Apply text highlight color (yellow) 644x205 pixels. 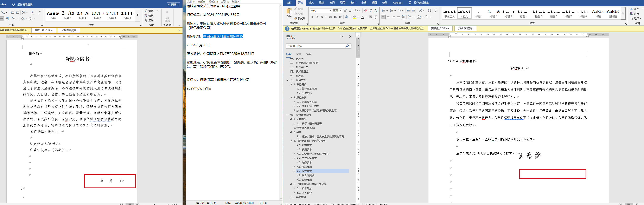[x=354, y=17]
